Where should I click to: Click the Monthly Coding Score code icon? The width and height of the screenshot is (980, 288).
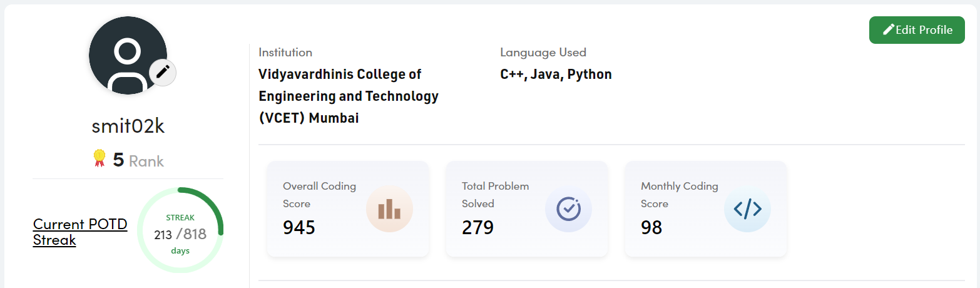[747, 209]
